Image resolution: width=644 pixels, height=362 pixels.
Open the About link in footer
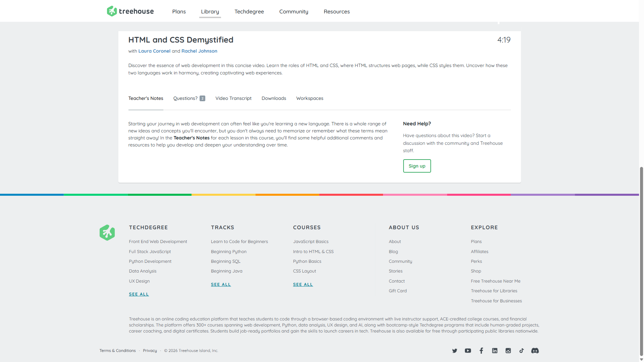click(395, 241)
